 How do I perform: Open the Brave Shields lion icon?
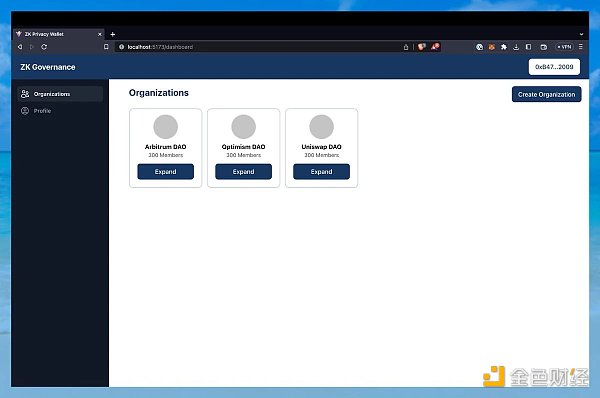pos(422,47)
